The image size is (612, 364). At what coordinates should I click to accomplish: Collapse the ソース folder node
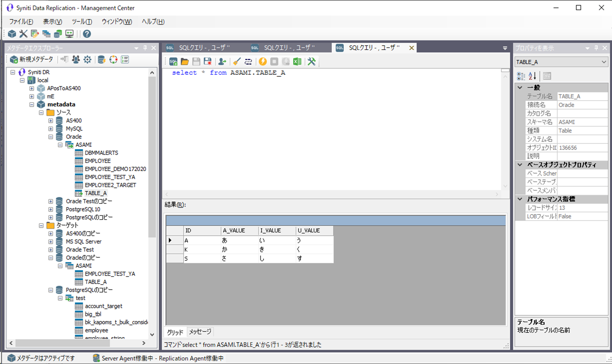[x=41, y=113]
